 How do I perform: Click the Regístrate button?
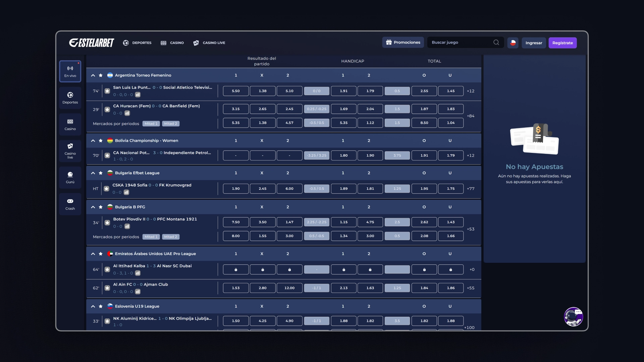point(562,43)
